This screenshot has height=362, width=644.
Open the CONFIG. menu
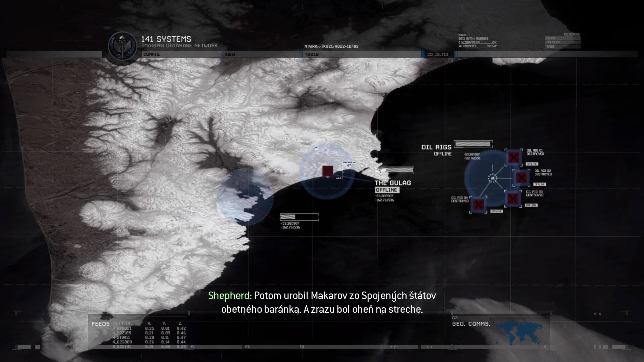coord(152,54)
